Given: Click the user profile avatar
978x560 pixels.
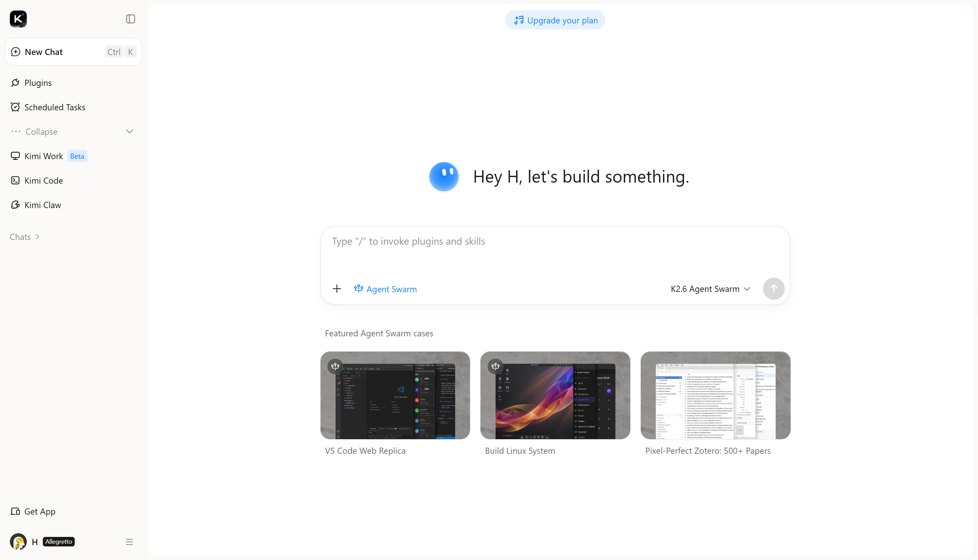Looking at the screenshot, I should point(18,542).
